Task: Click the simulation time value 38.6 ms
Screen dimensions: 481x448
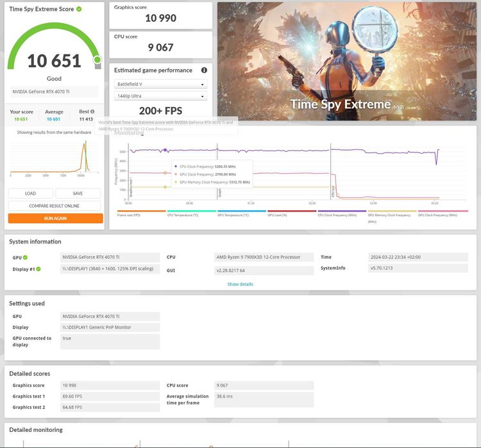Action: [x=264, y=399]
